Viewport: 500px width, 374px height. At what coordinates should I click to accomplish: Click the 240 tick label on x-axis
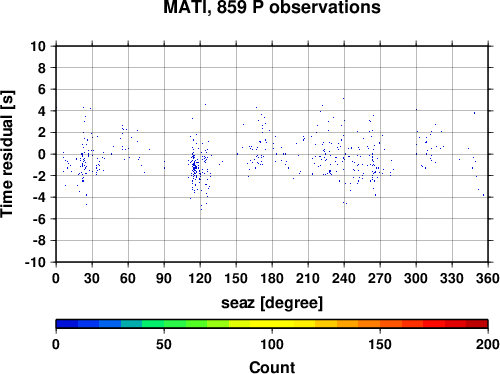[x=344, y=278]
